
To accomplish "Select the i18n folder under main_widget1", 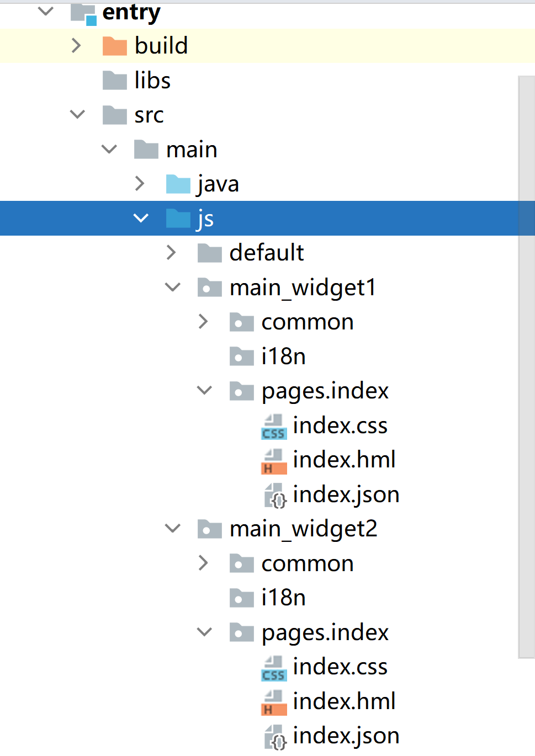I will click(x=283, y=356).
